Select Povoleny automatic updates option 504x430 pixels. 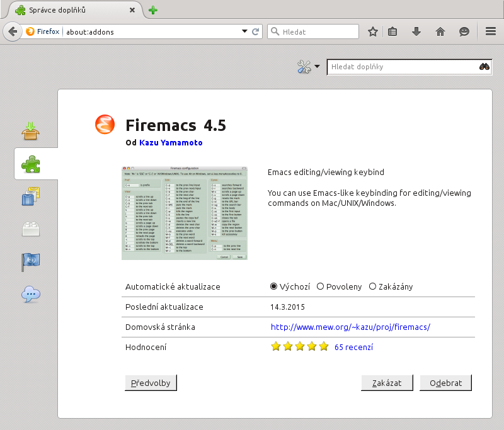pos(339,286)
